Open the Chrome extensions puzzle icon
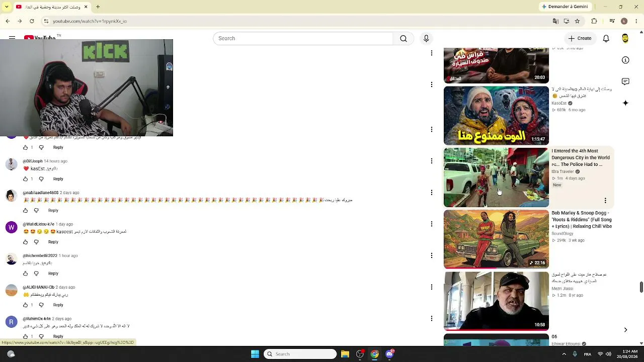 coord(594,21)
